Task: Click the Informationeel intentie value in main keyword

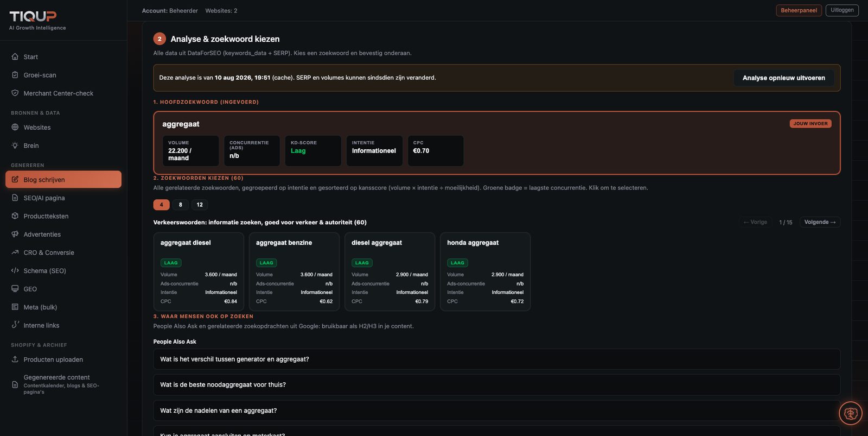Action: pyautogui.click(x=374, y=151)
